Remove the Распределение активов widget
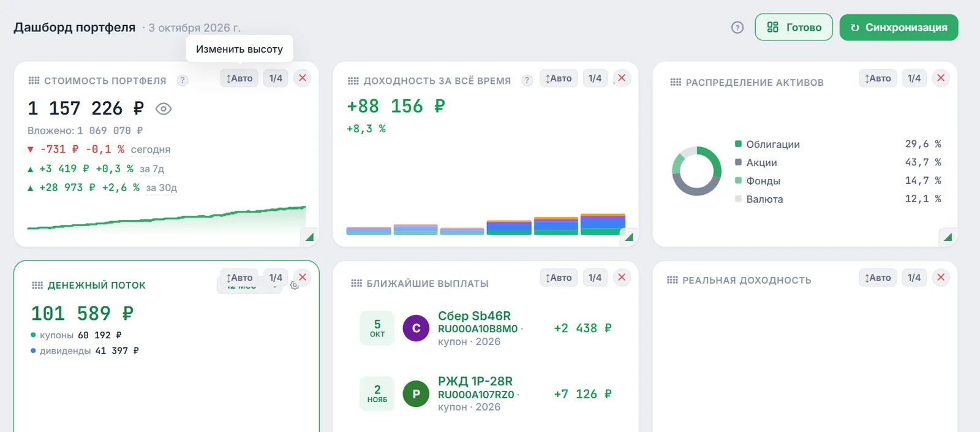980x432 pixels. point(941,78)
